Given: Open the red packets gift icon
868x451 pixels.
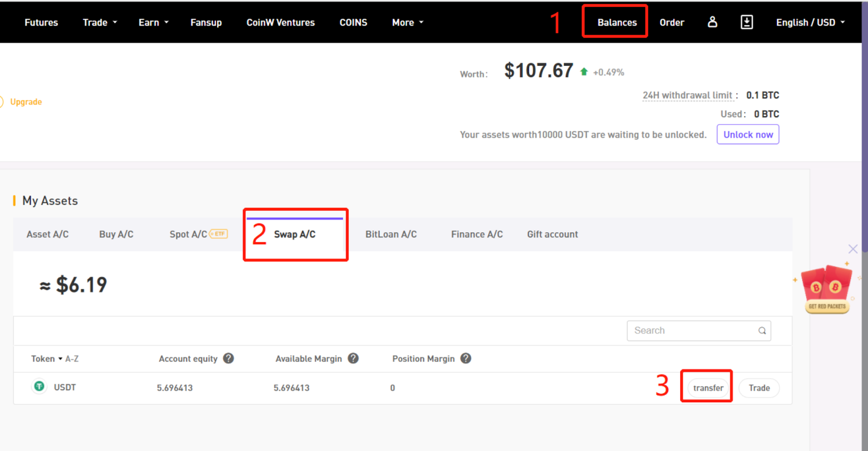Looking at the screenshot, I should (827, 289).
